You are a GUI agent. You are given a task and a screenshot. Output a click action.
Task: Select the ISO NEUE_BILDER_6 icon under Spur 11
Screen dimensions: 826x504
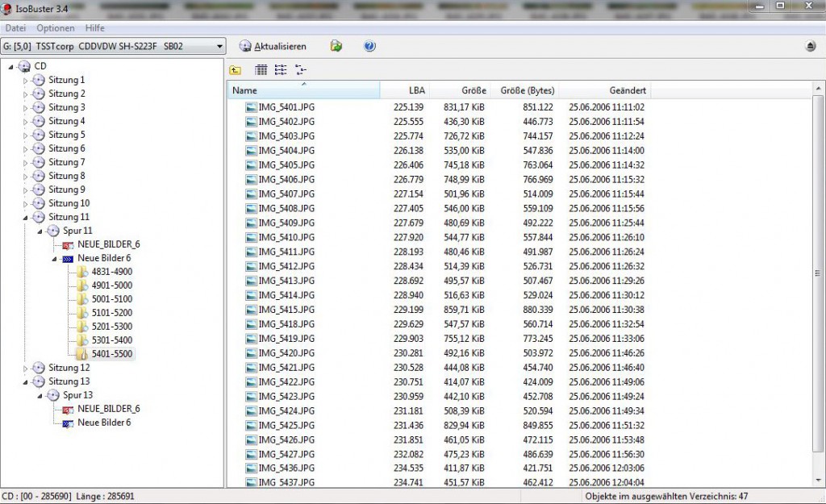[68, 244]
